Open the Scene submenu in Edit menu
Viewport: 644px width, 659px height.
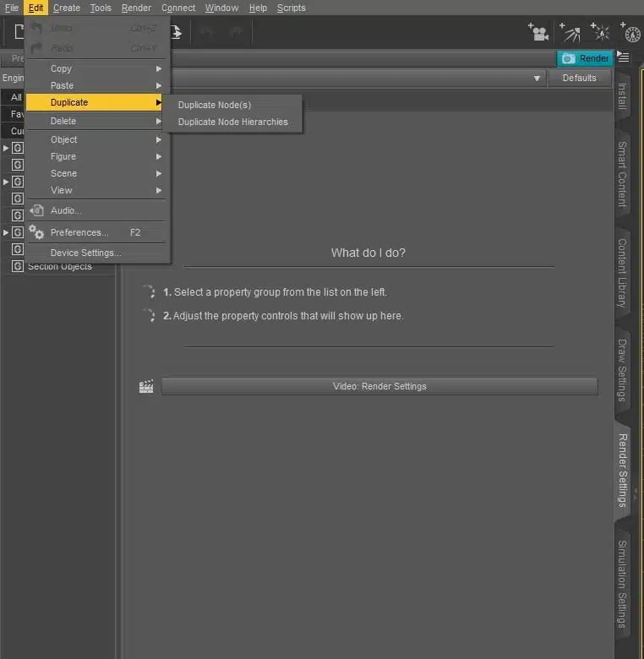(97, 173)
